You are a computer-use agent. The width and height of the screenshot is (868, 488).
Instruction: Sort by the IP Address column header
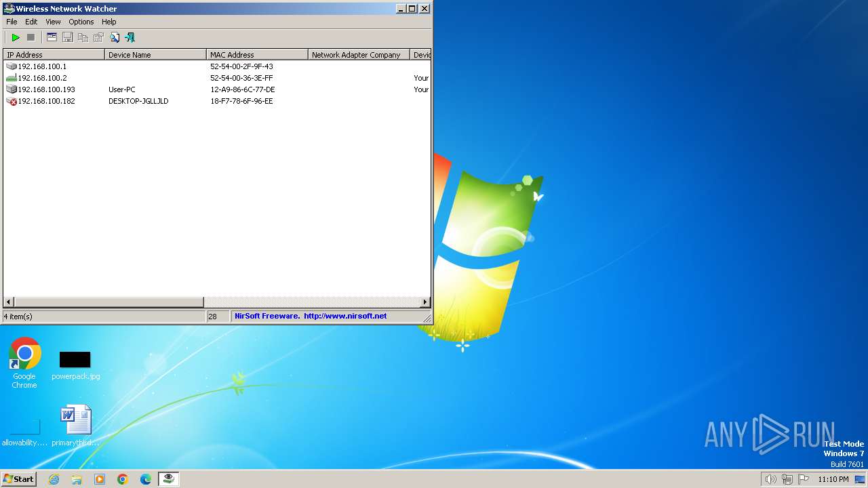[x=54, y=55]
